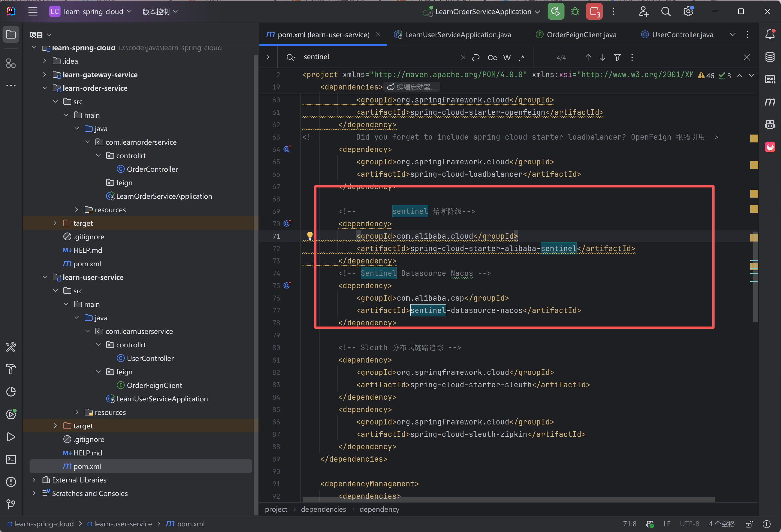Open the Terminal tool window
Viewport: 781px width, 532px height.
coord(11,459)
